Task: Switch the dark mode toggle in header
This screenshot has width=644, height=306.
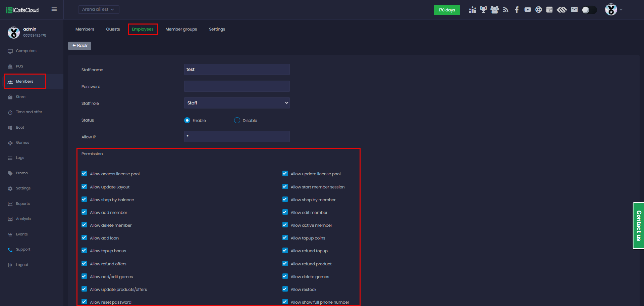Action: [x=589, y=10]
